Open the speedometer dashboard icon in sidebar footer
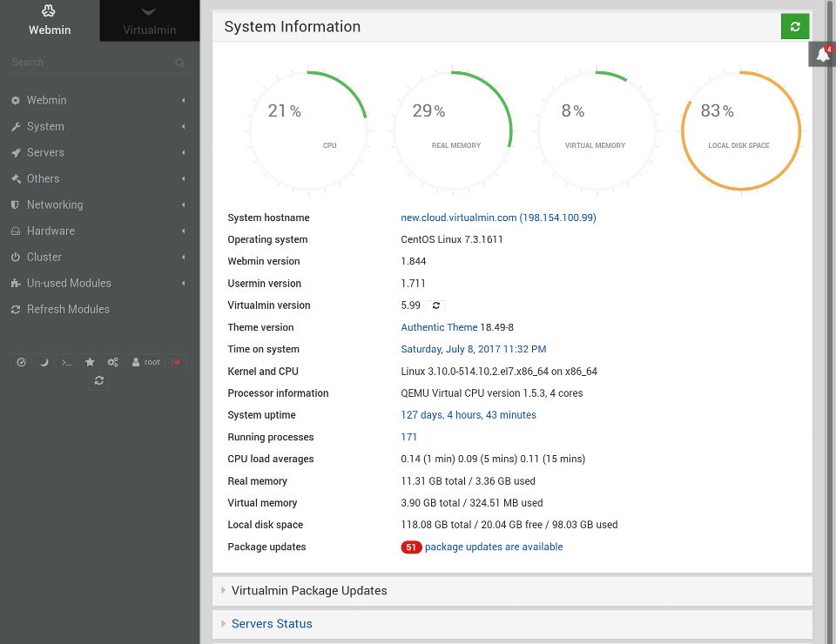 pos(21,362)
